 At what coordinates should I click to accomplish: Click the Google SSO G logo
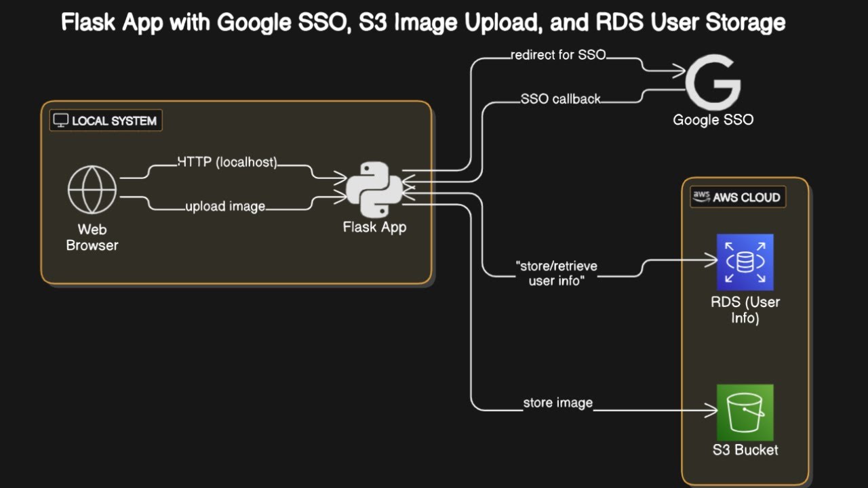click(x=713, y=83)
